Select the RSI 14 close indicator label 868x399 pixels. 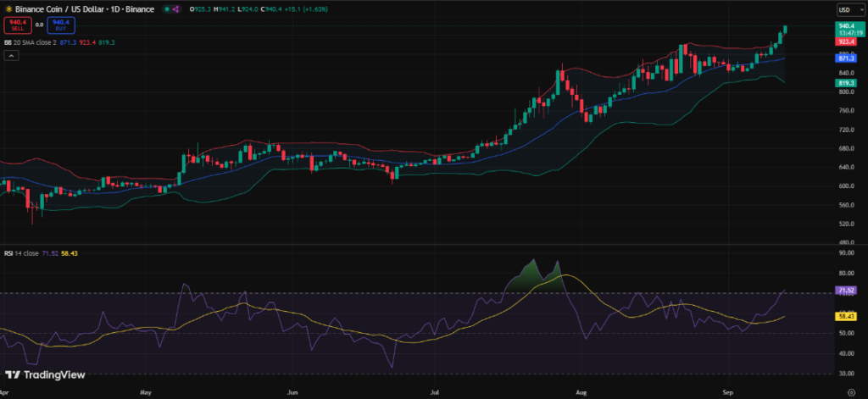coord(22,253)
